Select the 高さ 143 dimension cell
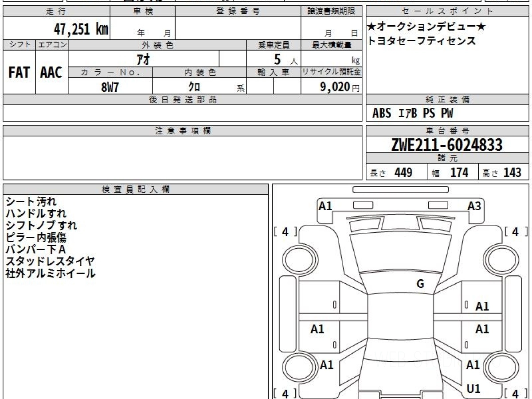The height and width of the screenshot is (399, 532). (x=504, y=172)
